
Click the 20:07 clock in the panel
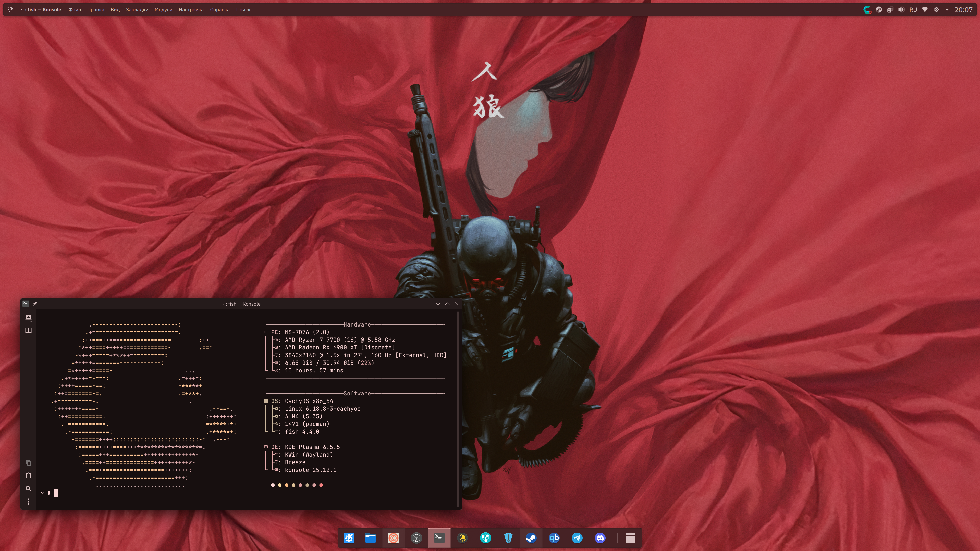963,9
